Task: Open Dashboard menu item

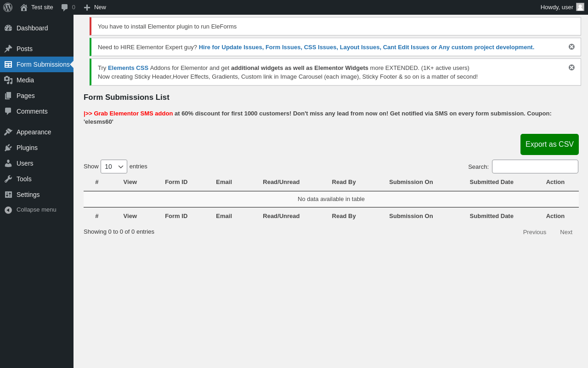Action: tap(37, 28)
